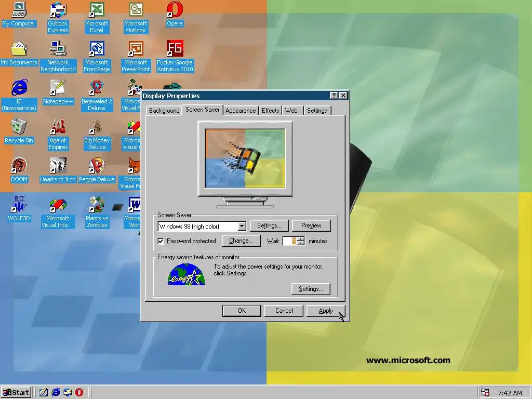
Task: Close the Display Properties dialog
Action: (343, 96)
